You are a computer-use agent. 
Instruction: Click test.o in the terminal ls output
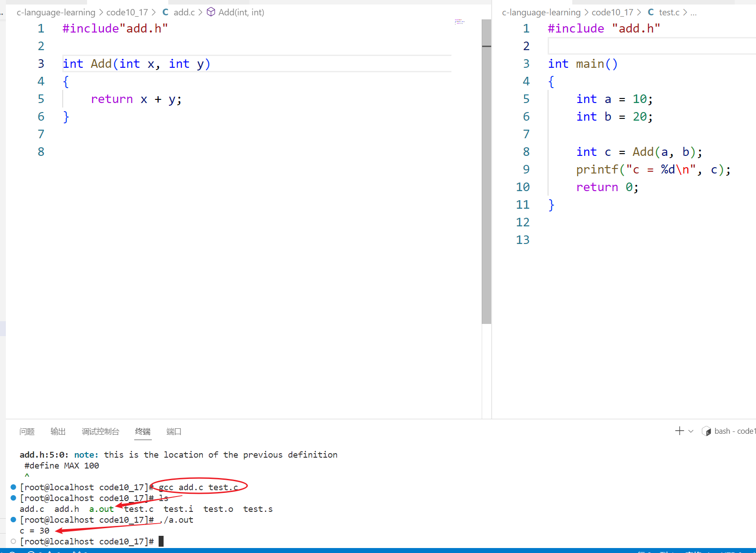(218, 509)
